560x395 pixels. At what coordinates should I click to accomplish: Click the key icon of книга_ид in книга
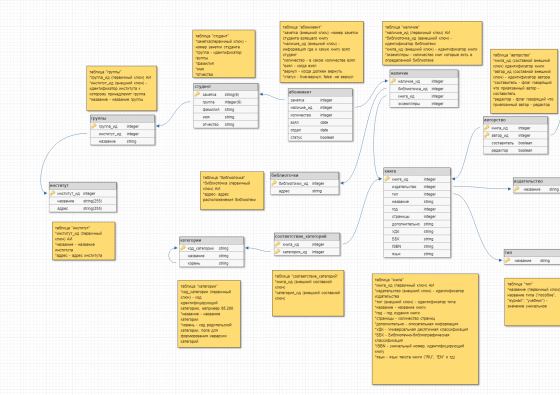[x=387, y=179]
